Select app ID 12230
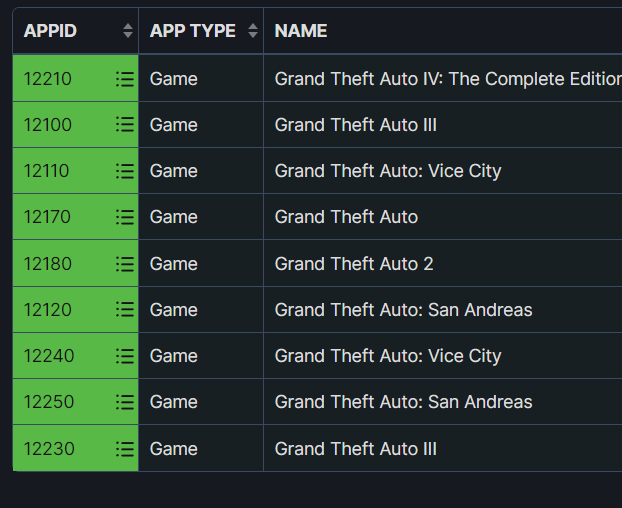 point(49,449)
